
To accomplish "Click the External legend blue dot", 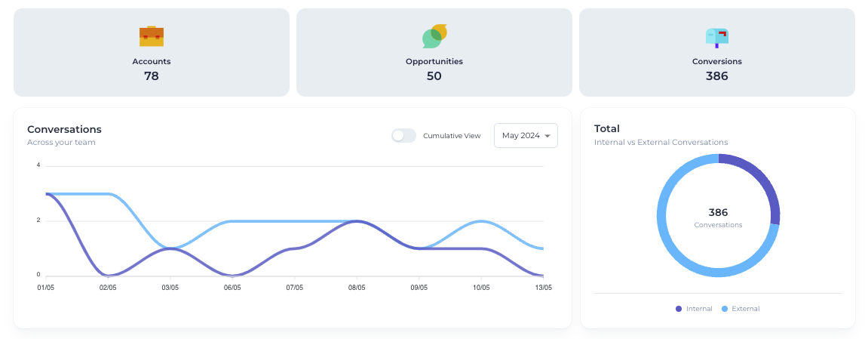I will (725, 309).
